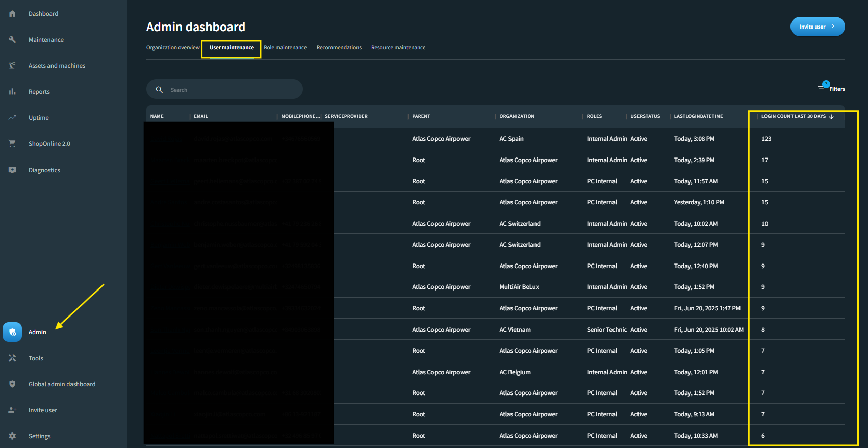Click the Yesterday, 1:10 PM login time

click(x=699, y=202)
